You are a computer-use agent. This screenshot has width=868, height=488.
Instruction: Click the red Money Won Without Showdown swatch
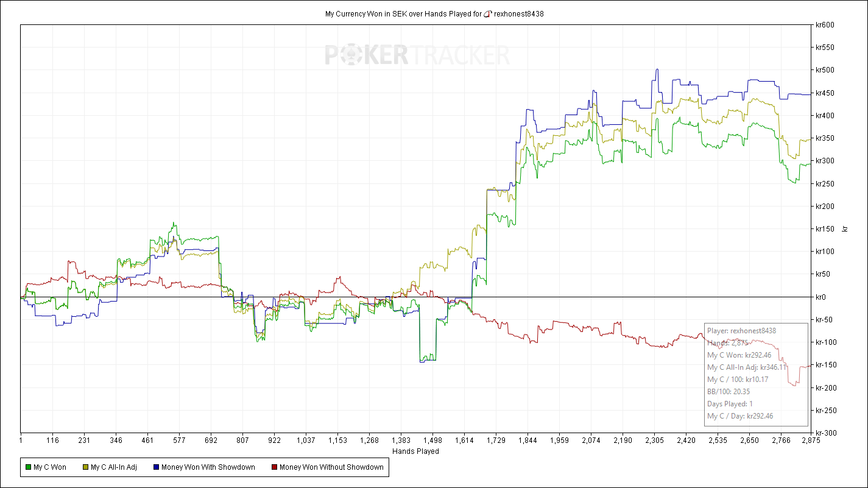click(x=273, y=467)
